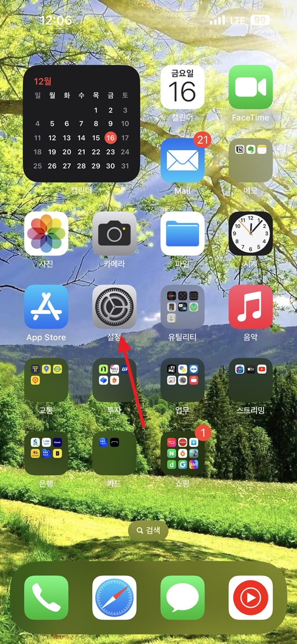Tap the 검색 search button
The height and width of the screenshot is (644, 297).
click(x=148, y=531)
